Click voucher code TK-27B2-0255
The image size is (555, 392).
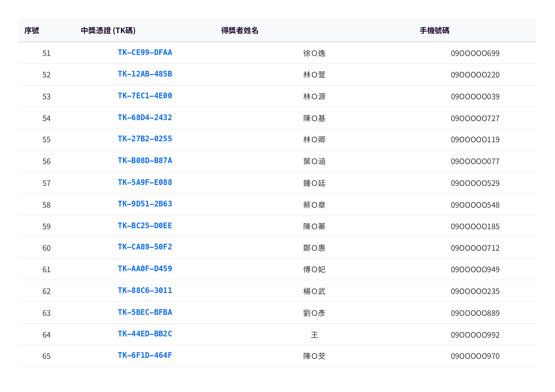tap(145, 139)
